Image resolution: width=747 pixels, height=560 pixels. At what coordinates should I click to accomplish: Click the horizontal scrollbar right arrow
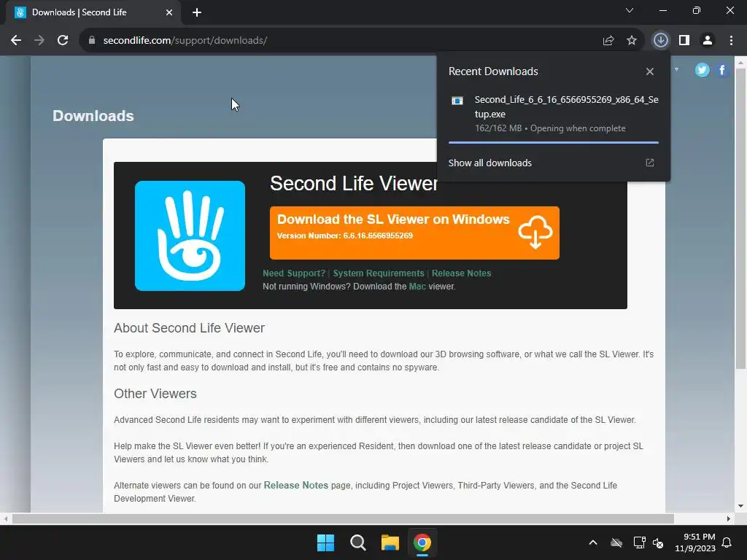click(729, 518)
